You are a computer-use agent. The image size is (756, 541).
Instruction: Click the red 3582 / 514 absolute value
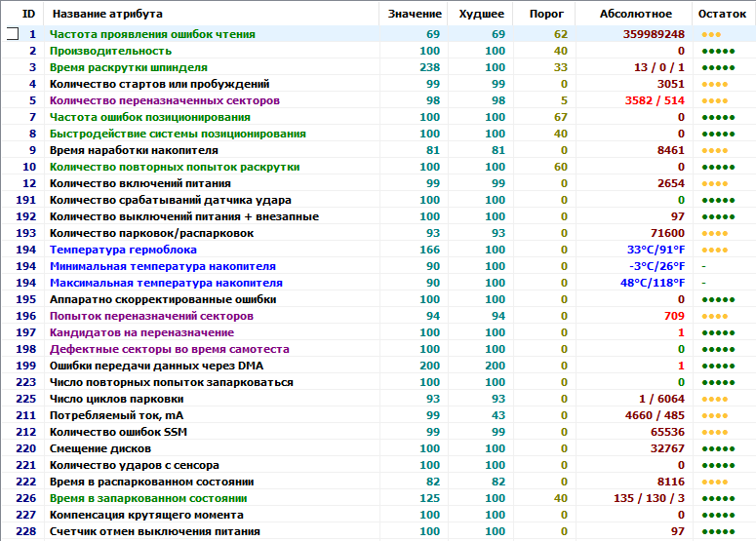[x=653, y=100]
